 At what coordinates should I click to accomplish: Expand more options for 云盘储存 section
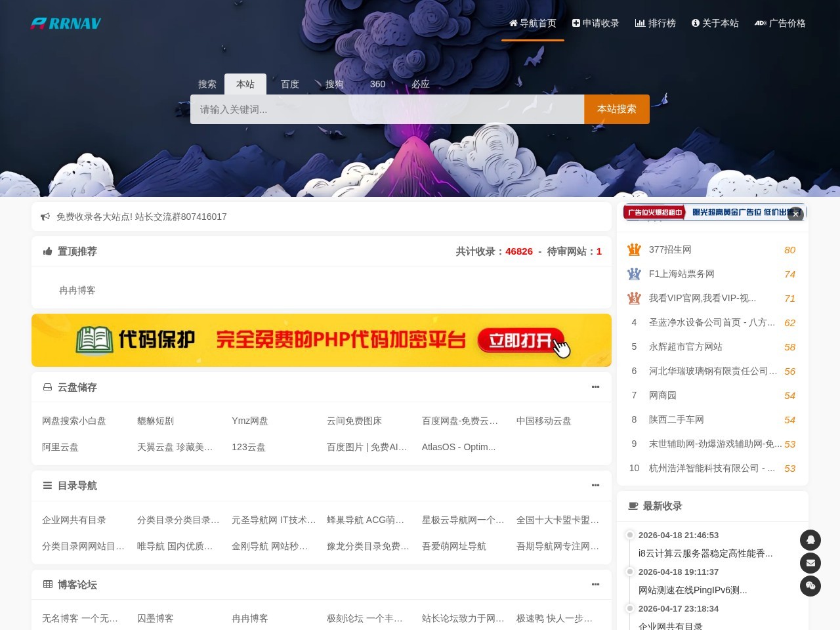point(595,387)
